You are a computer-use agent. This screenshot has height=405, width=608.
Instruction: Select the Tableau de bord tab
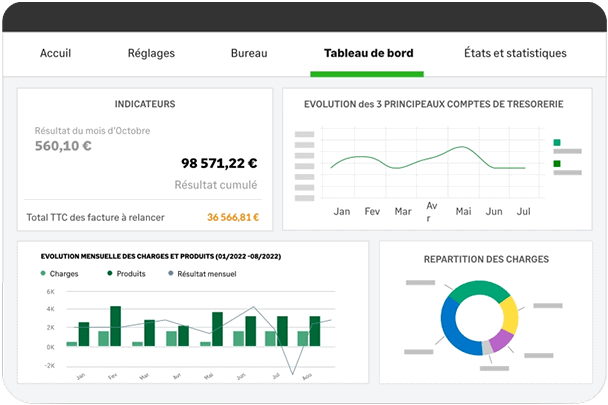368,53
